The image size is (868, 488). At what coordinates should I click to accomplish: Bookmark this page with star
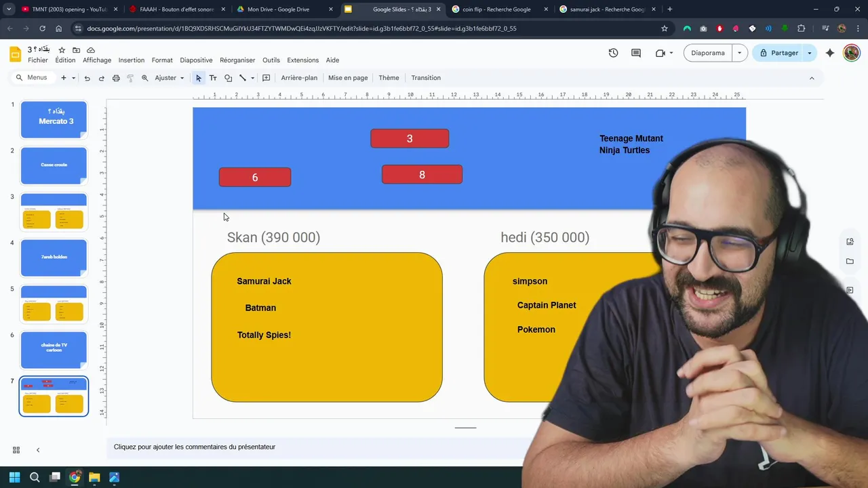665,28
